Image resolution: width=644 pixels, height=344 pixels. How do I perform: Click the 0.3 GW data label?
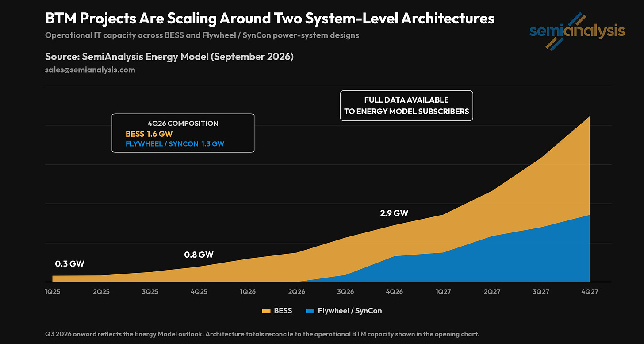pos(69,264)
